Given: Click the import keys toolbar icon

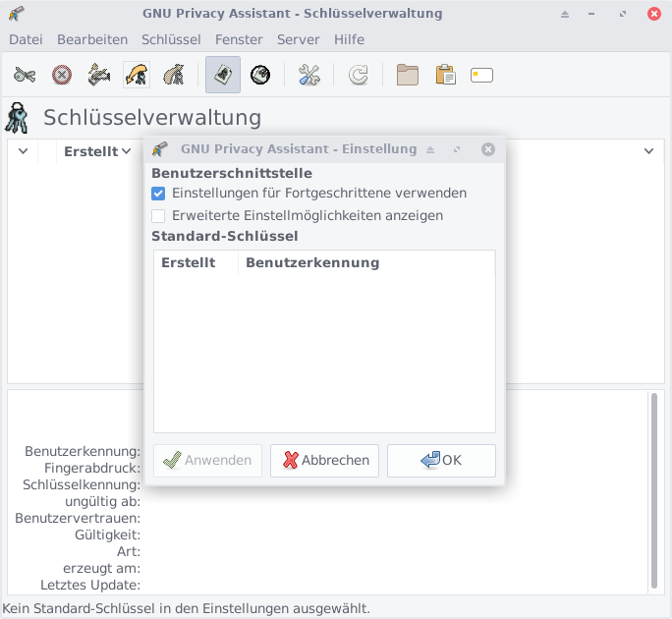Looking at the screenshot, I should [x=137, y=75].
